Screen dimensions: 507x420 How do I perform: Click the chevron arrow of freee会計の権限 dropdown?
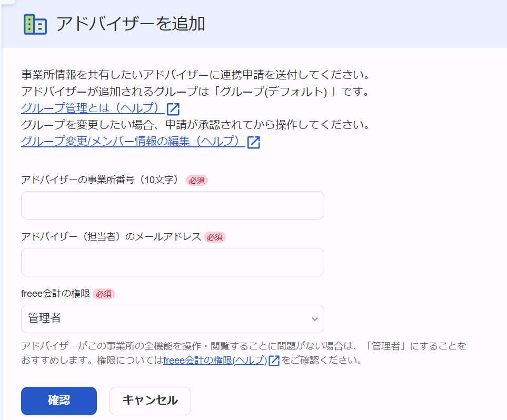pos(314,319)
